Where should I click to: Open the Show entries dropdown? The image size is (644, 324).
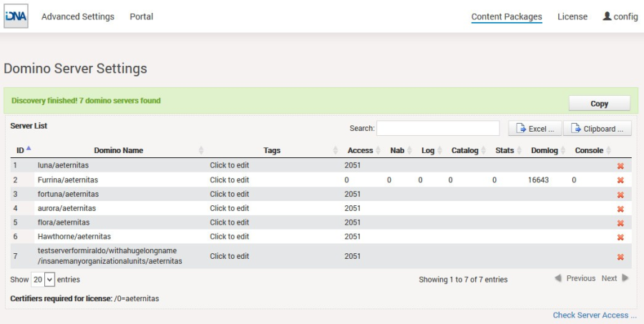click(x=43, y=280)
